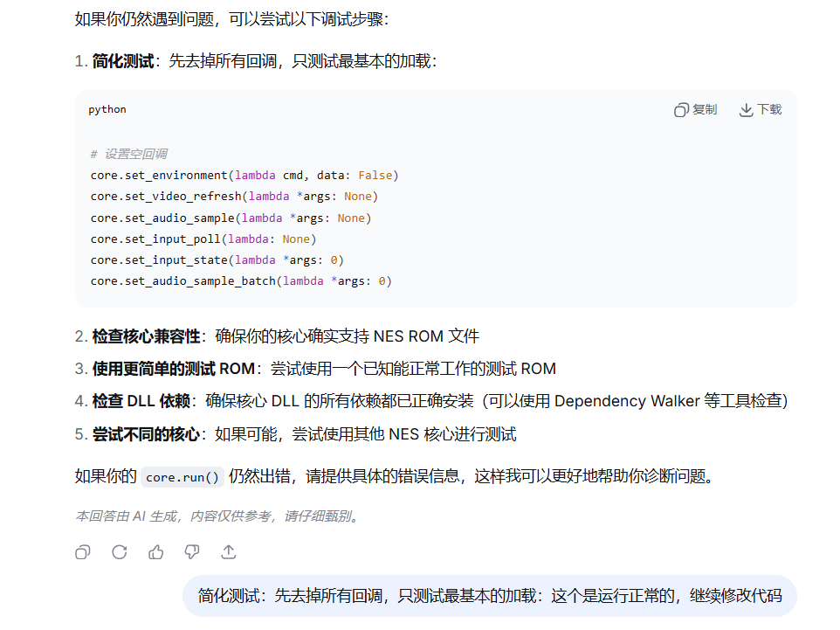Click the AI disclaimer text 本回答由 AI 生成
Image resolution: width=840 pixels, height=630 pixels.
click(x=217, y=516)
